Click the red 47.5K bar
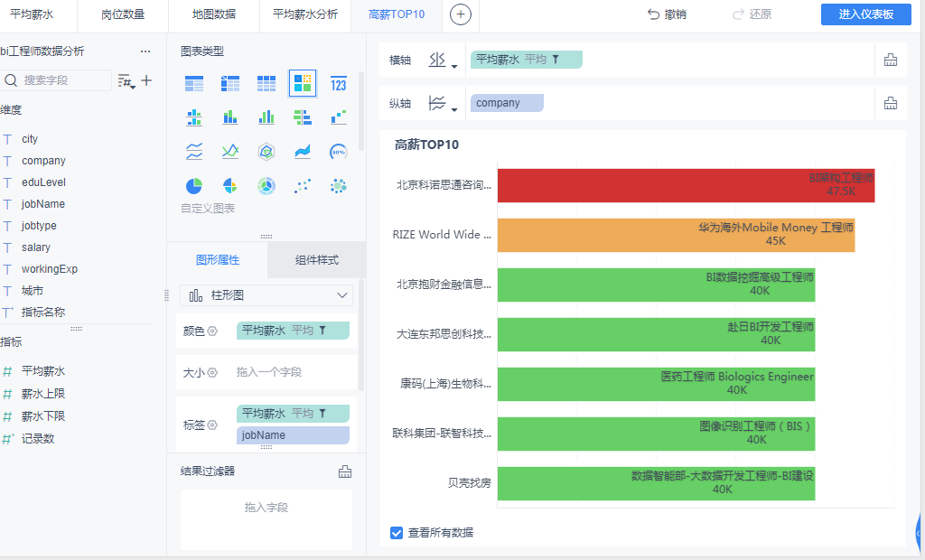The height and width of the screenshot is (560, 925). coord(687,185)
